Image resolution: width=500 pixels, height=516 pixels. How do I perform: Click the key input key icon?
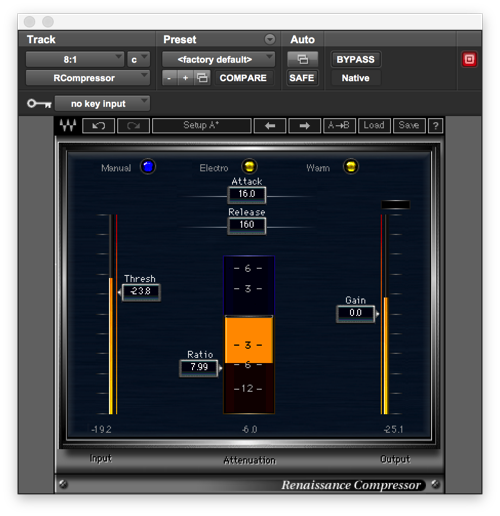click(x=39, y=104)
